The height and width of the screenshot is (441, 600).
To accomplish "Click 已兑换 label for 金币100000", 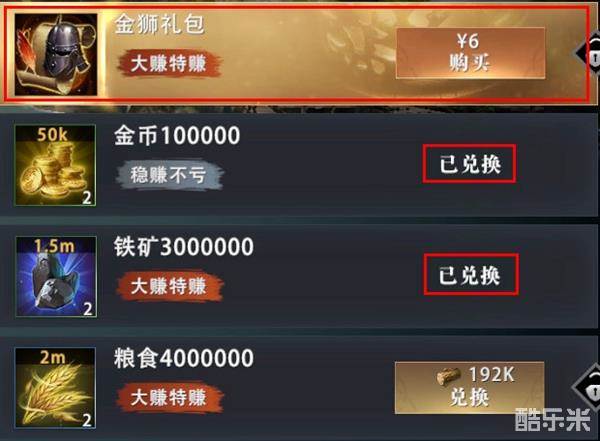I will pyautogui.click(x=470, y=164).
